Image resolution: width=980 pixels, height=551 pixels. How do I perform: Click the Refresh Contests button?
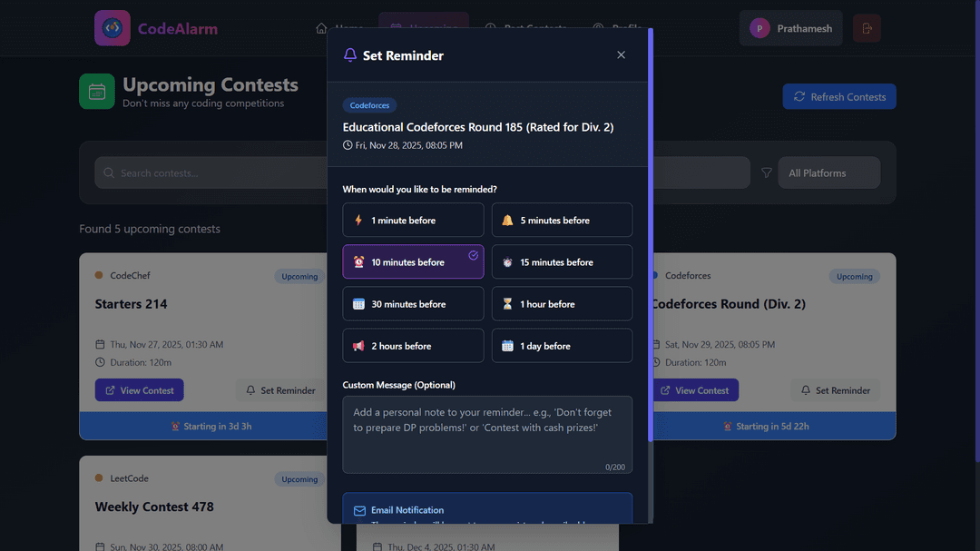838,96
